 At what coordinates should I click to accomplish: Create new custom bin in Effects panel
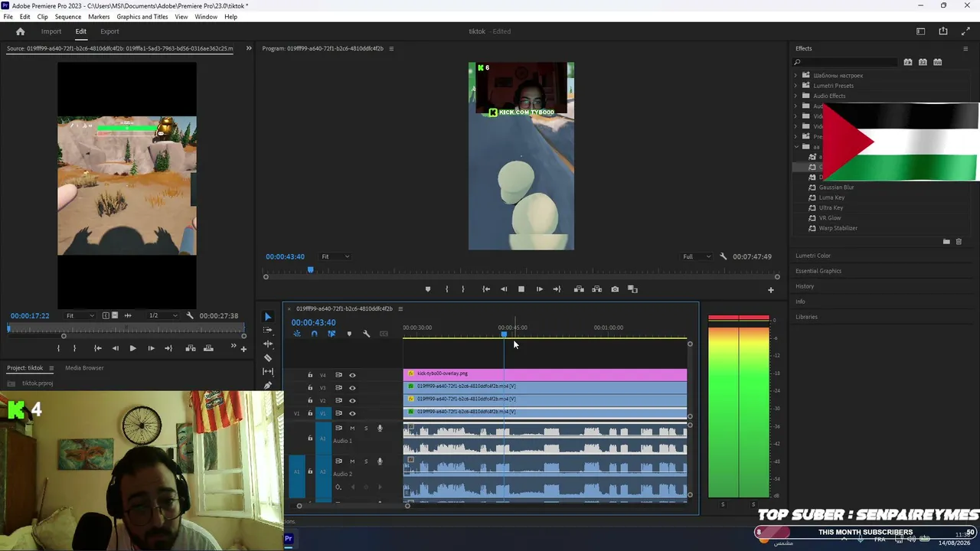(946, 242)
